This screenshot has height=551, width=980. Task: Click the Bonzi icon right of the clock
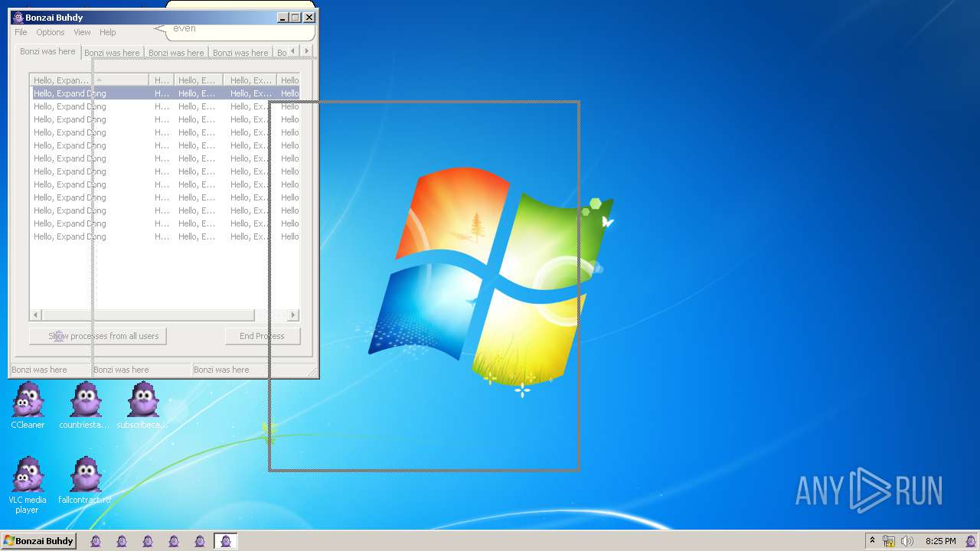970,541
